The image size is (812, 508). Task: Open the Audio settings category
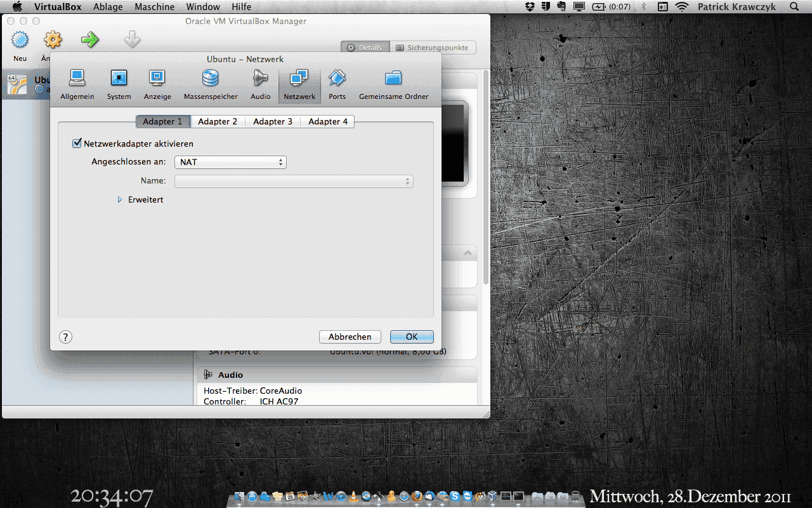[261, 85]
